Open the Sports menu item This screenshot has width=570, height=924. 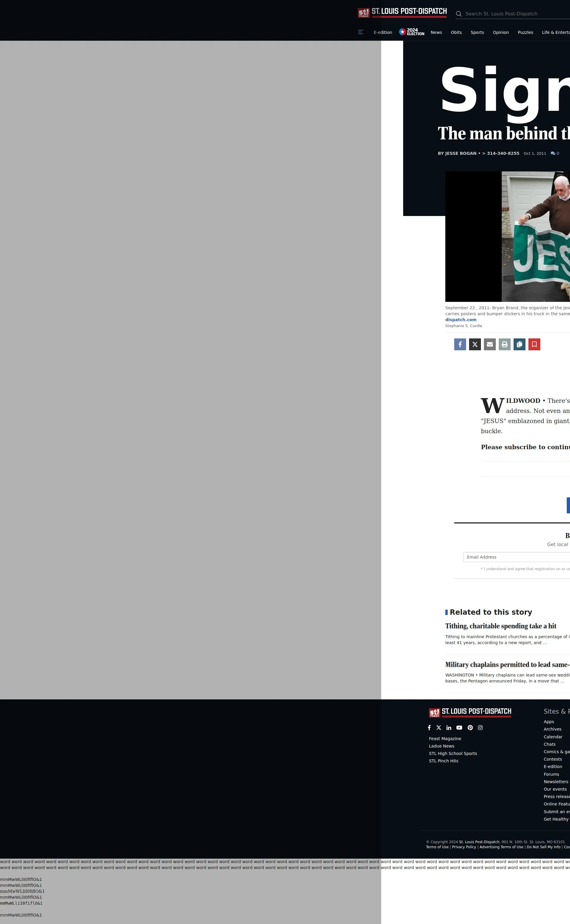pos(477,32)
